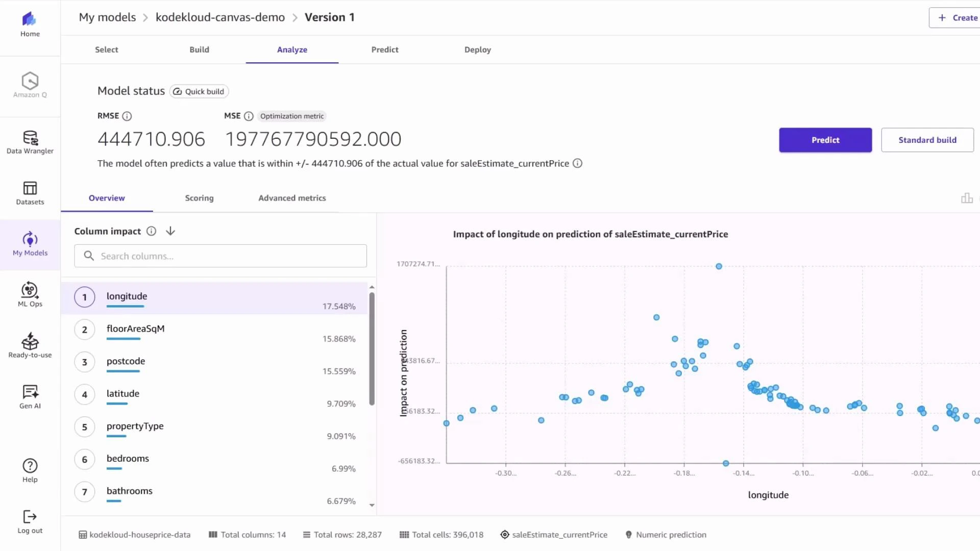This screenshot has width=980, height=551.
Task: Log out using the sidebar icon
Action: click(x=30, y=520)
